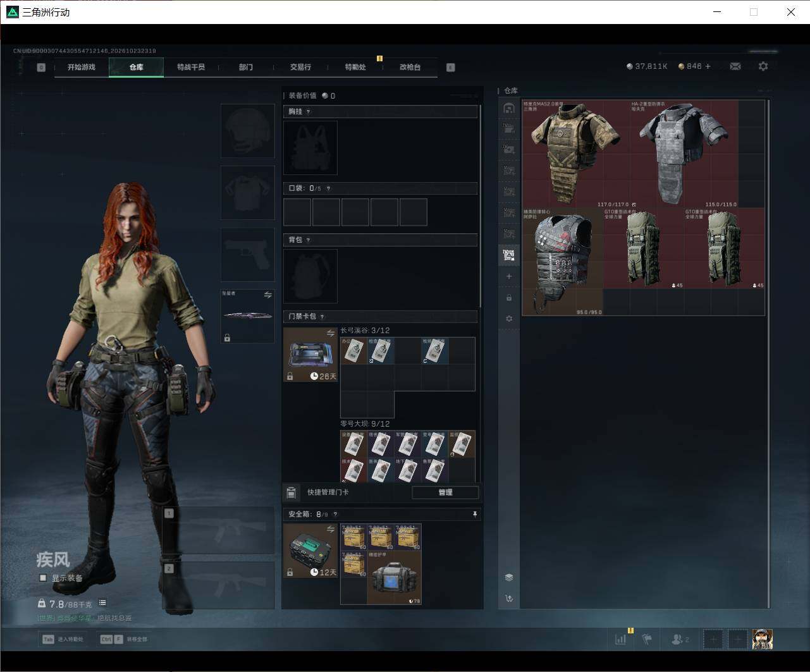This screenshot has height=672, width=810.
Task: Select the first warehouse page icon
Action: point(509,108)
